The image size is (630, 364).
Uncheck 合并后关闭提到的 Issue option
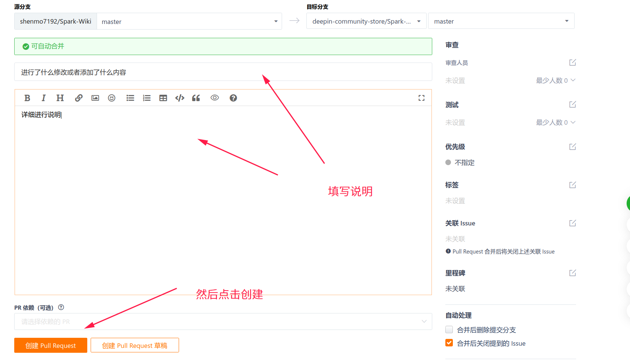pyautogui.click(x=449, y=343)
